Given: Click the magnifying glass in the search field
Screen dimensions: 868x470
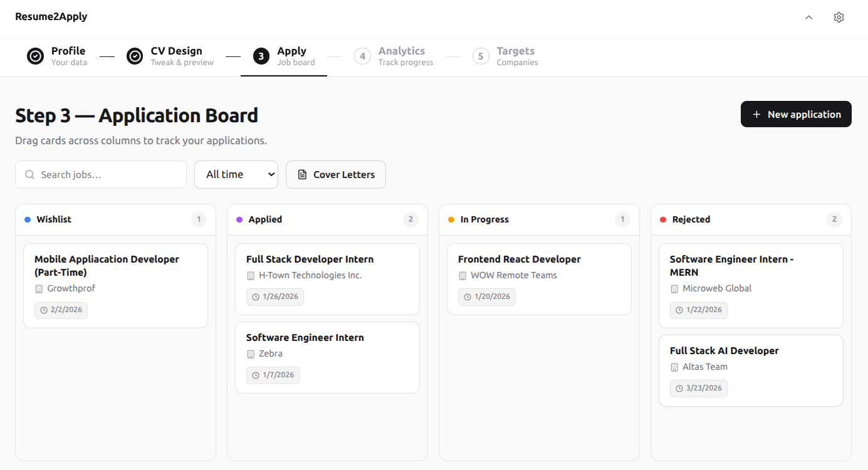Looking at the screenshot, I should [x=29, y=174].
